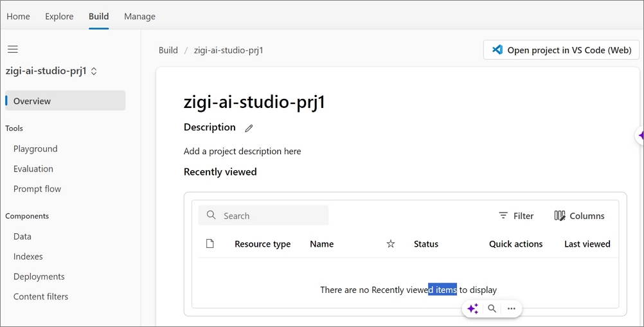The width and height of the screenshot is (644, 327).
Task: Go to Indexes in sidebar
Action: pos(28,256)
